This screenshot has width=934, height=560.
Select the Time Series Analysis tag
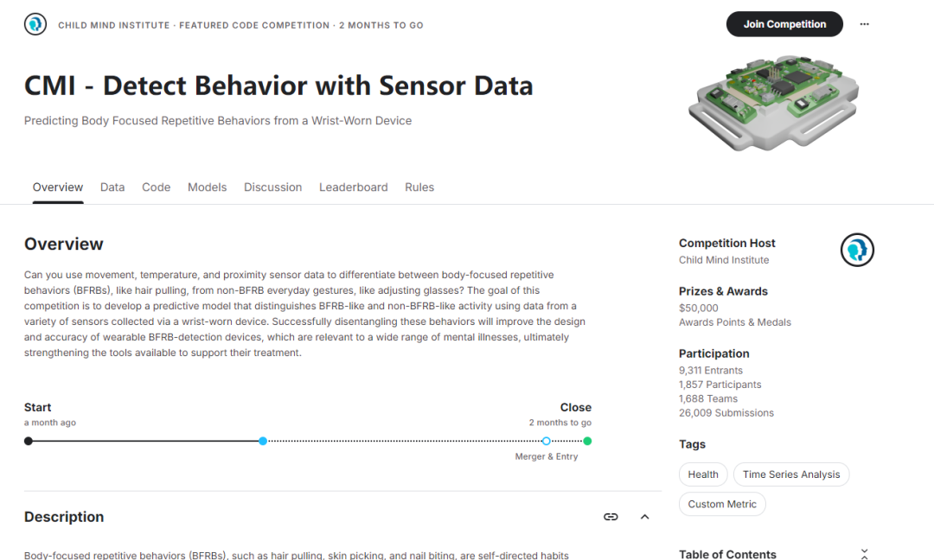pyautogui.click(x=791, y=474)
